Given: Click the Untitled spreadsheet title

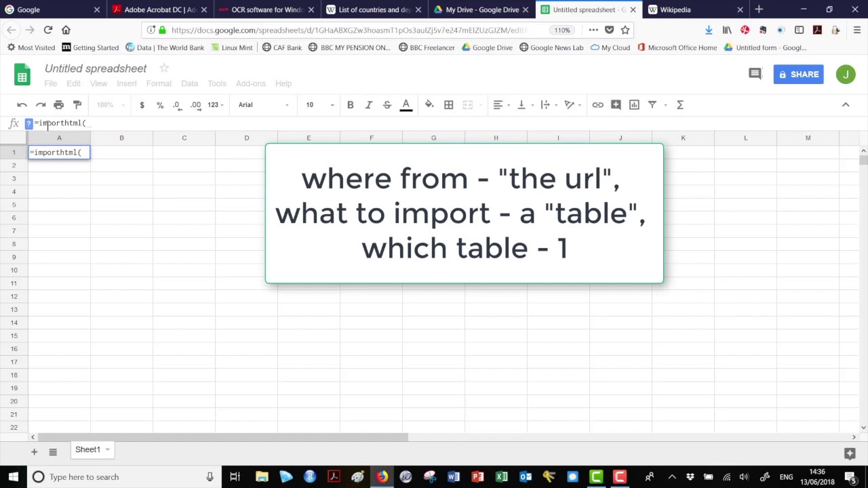Looking at the screenshot, I should tap(96, 68).
